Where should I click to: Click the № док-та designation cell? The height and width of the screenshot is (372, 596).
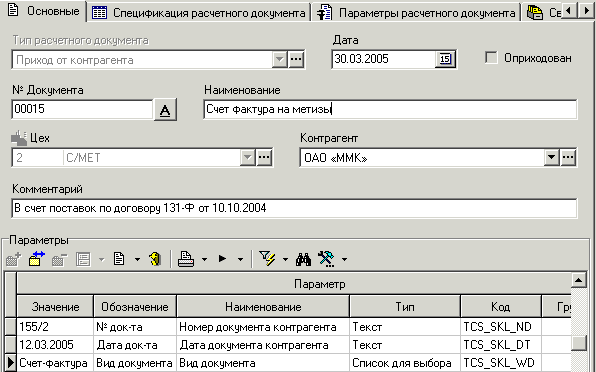tap(135, 327)
